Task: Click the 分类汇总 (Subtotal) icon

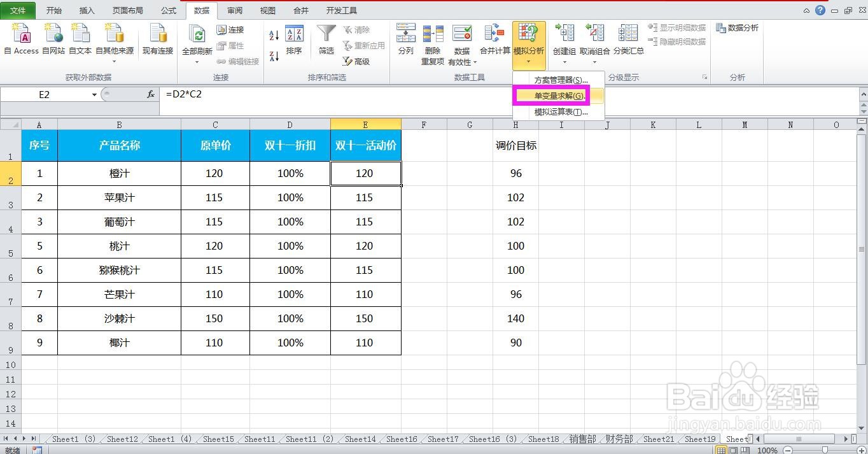Action: pos(628,38)
